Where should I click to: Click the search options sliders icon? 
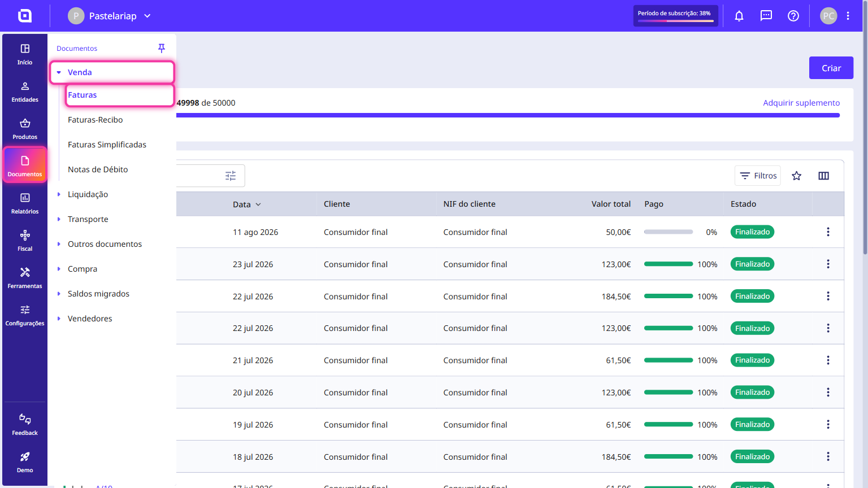coord(231,176)
